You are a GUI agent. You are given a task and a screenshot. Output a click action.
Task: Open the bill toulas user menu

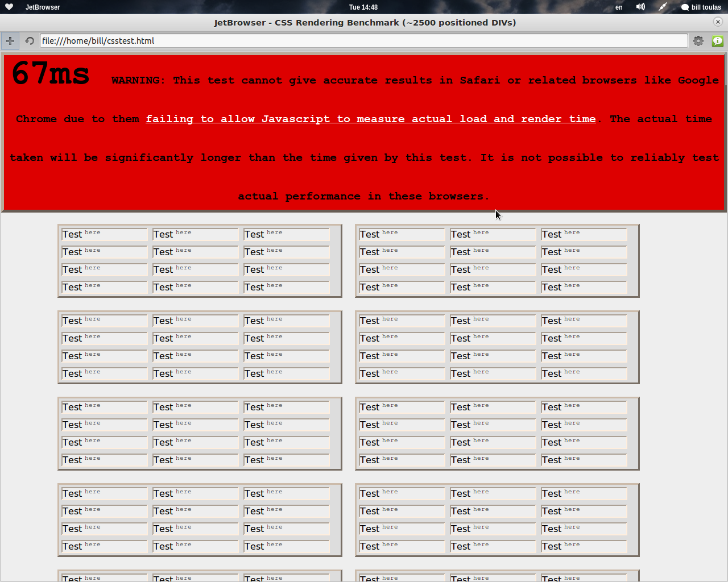[701, 7]
